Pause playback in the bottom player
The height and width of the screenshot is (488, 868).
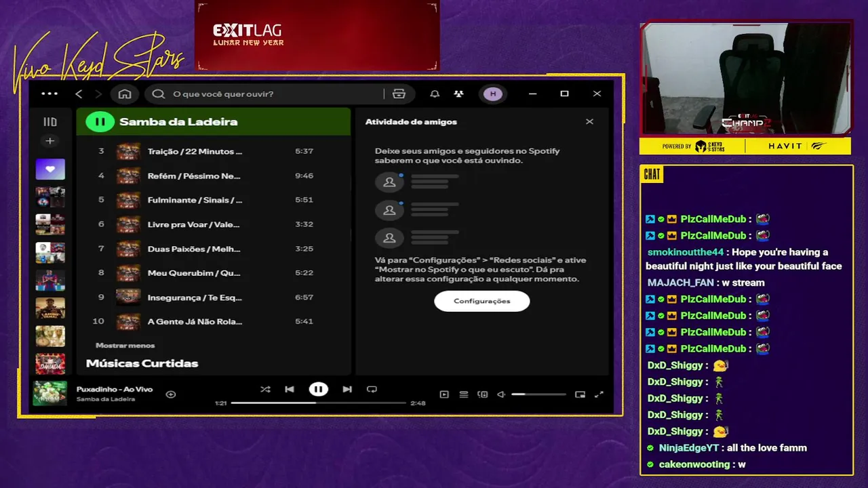pyautogui.click(x=318, y=389)
